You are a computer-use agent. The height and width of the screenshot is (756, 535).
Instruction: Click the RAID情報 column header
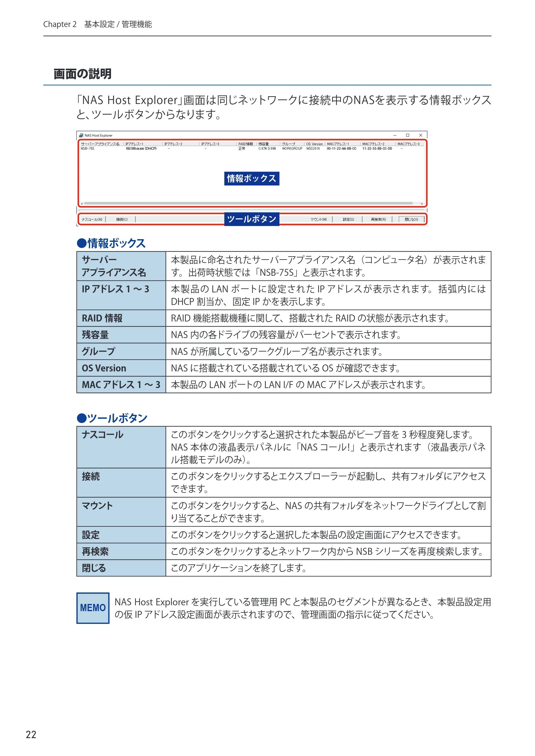coord(247,144)
